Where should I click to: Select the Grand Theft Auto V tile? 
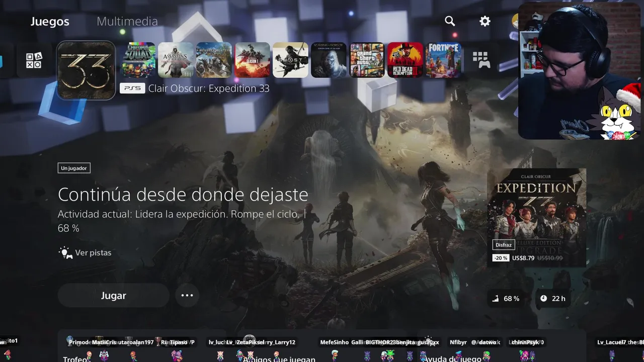click(x=367, y=60)
